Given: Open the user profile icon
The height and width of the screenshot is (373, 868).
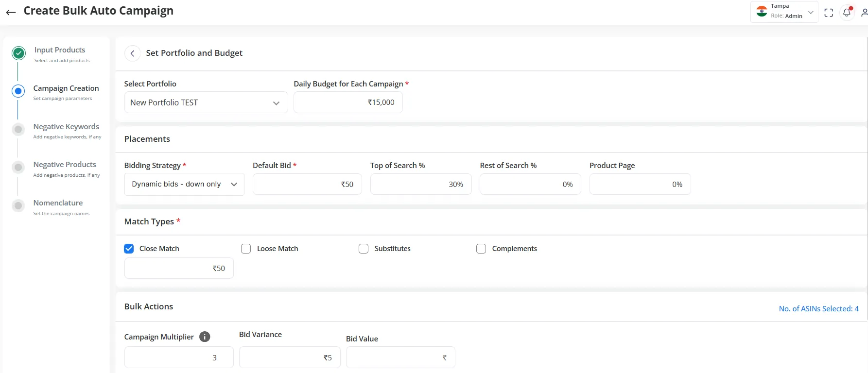Looking at the screenshot, I should [x=864, y=13].
